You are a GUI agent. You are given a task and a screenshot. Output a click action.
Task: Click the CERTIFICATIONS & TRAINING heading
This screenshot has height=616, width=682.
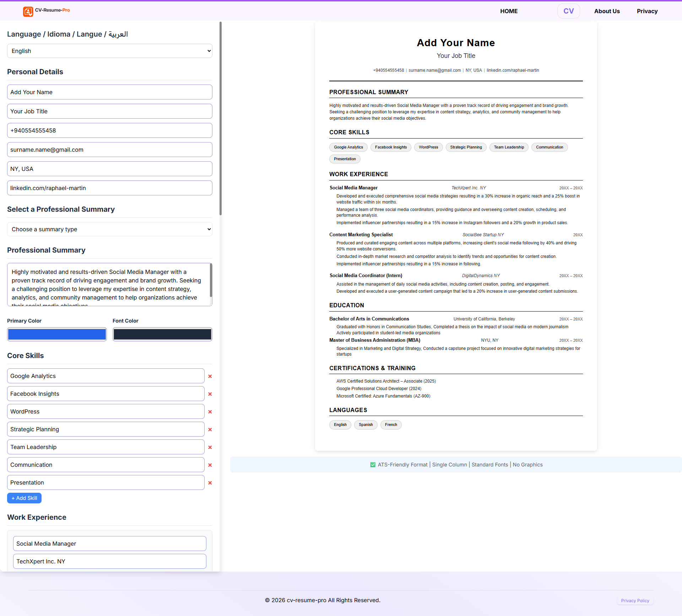coord(372,368)
